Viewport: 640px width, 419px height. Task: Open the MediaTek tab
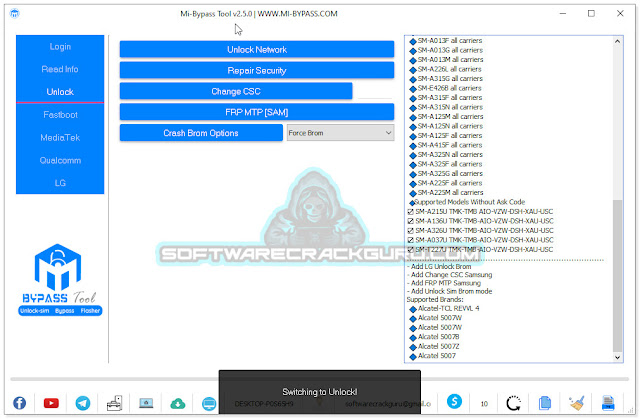click(x=60, y=137)
